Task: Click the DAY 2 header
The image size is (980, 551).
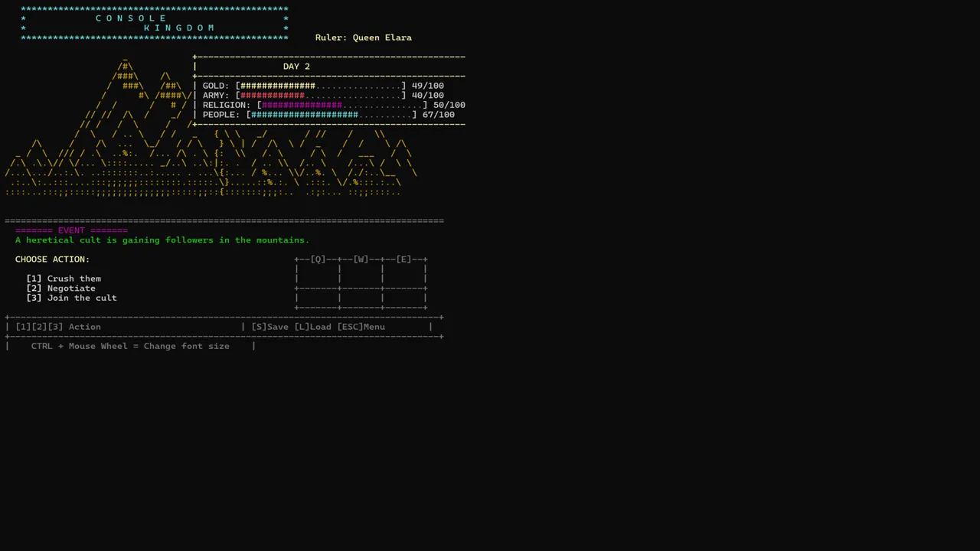Action: pyautogui.click(x=297, y=67)
